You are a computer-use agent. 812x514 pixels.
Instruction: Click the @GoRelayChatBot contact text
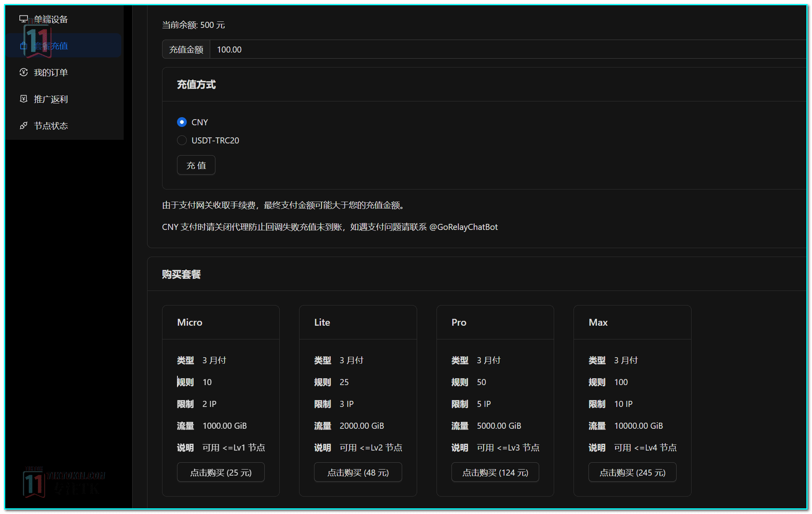point(464,227)
